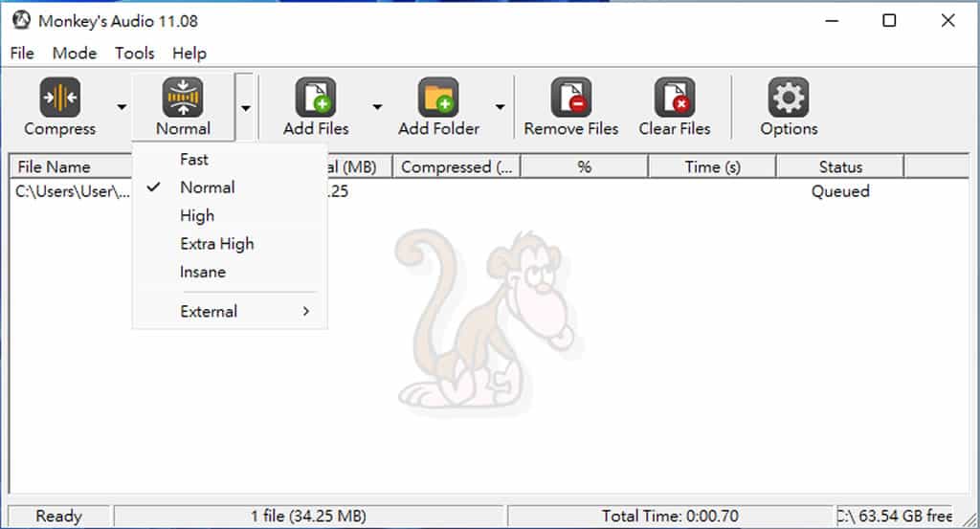Open the External submenu
Screen dimensions: 980x529
[x=230, y=311]
